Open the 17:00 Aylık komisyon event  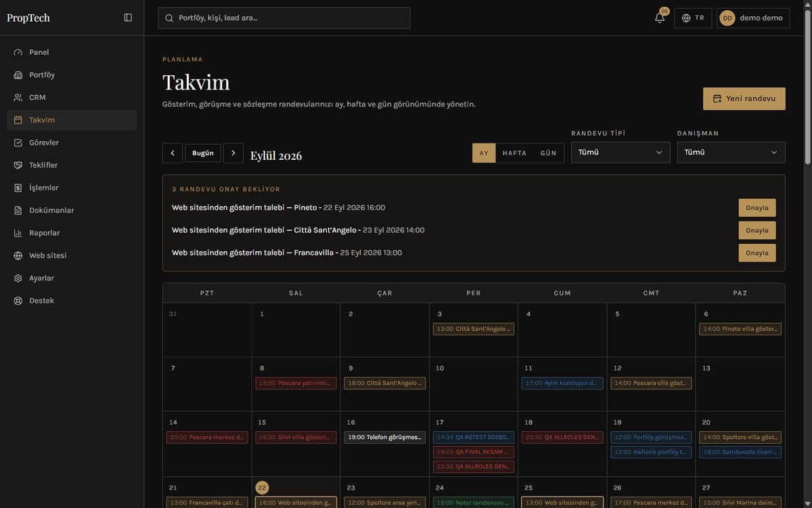562,383
